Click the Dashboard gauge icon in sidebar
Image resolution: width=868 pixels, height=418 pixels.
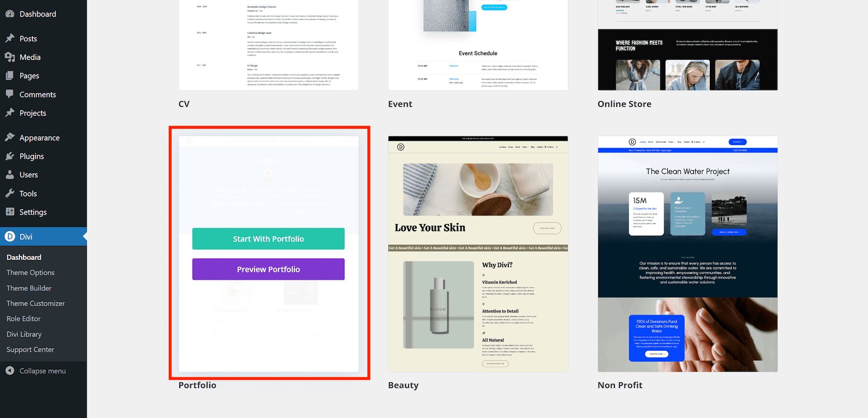click(10, 14)
